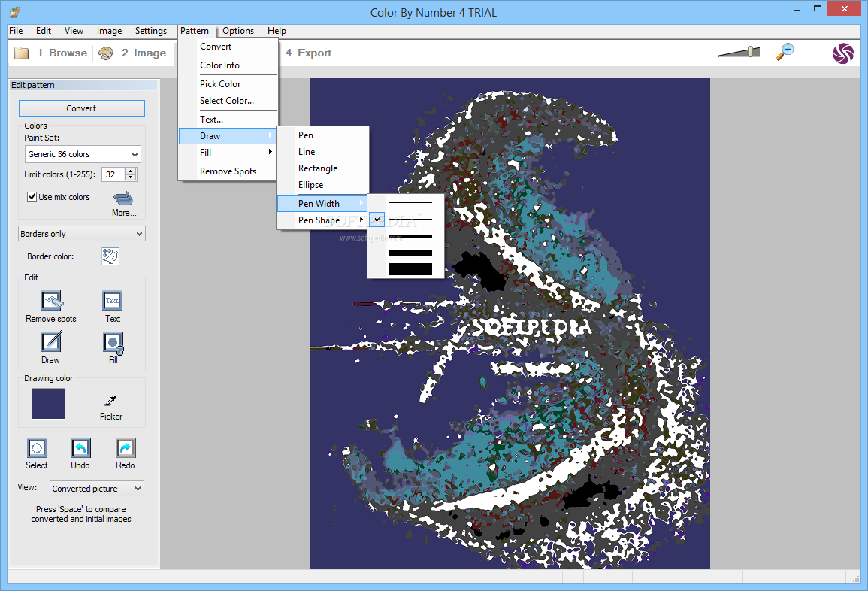Image resolution: width=868 pixels, height=591 pixels.
Task: Expand the Draw submenu
Action: coord(227,135)
